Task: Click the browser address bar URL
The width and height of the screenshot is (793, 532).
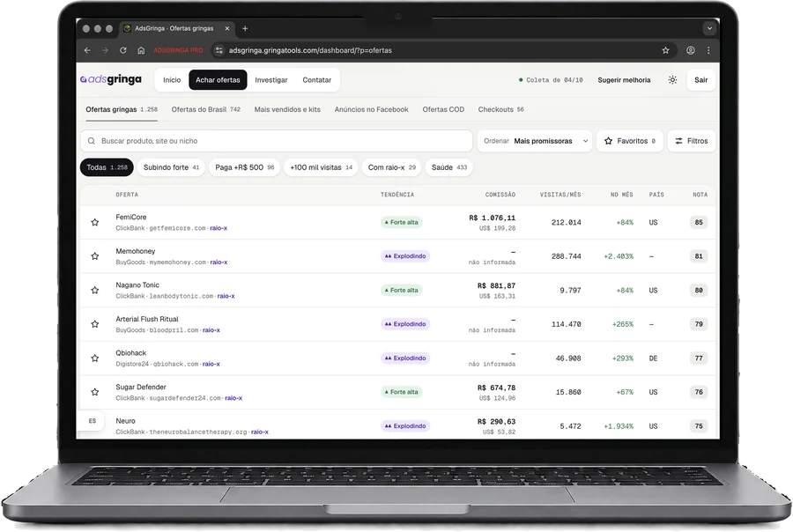Action: click(x=310, y=50)
